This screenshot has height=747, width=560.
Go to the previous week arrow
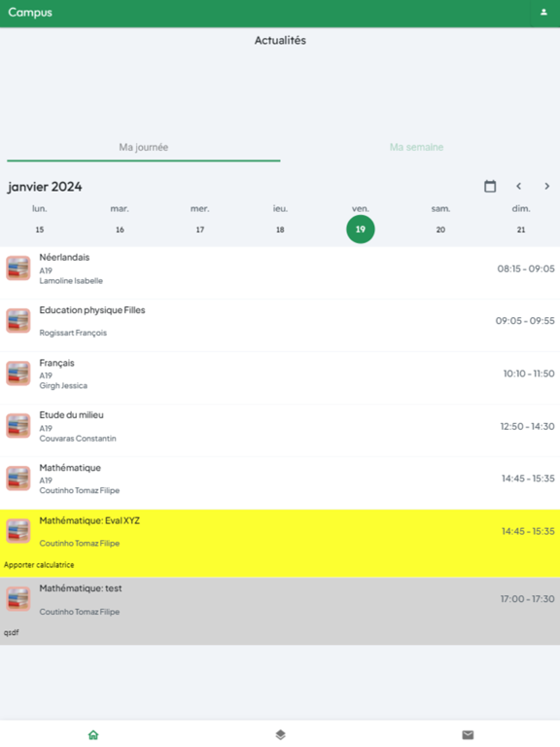click(518, 187)
